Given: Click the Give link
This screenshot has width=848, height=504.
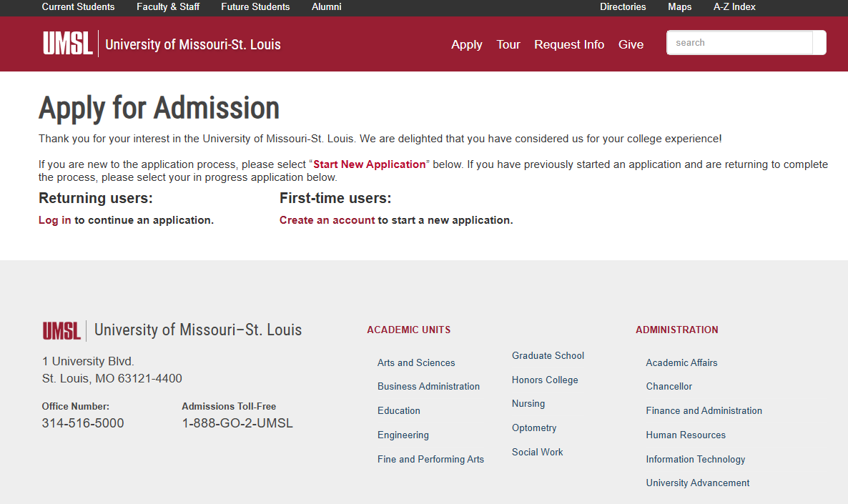Looking at the screenshot, I should [x=631, y=44].
